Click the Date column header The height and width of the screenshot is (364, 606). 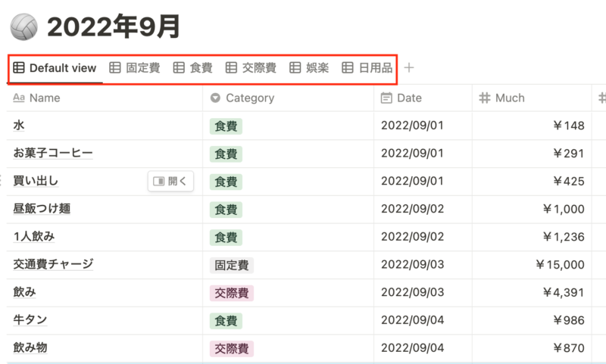[423, 98]
